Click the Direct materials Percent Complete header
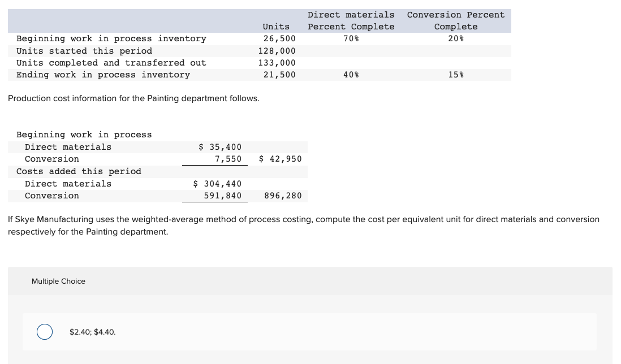The height and width of the screenshot is (364, 621). 351,21
